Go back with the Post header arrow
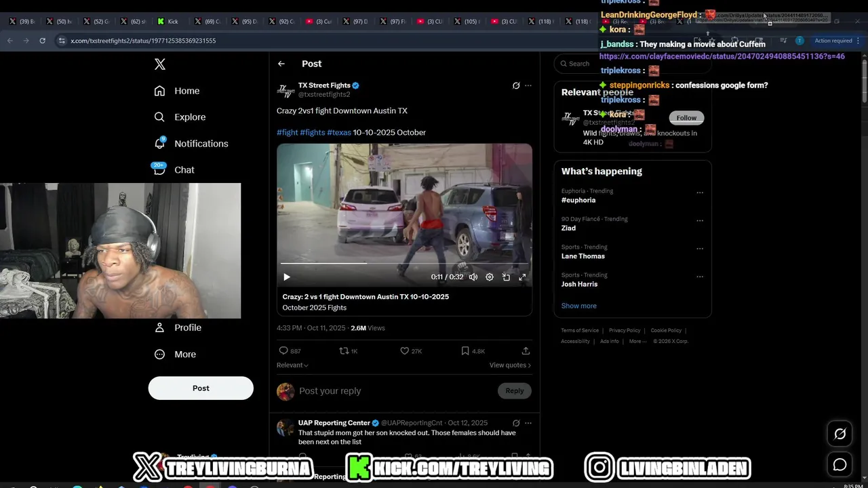 click(281, 64)
